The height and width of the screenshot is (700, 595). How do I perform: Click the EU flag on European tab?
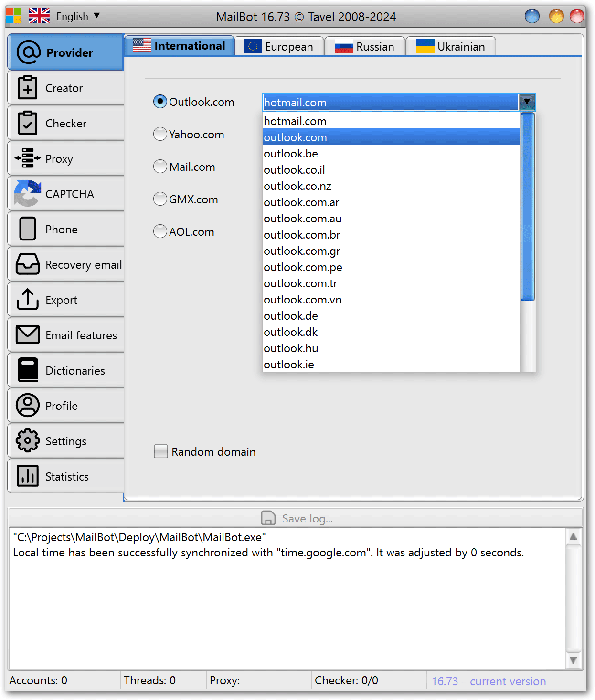[253, 46]
